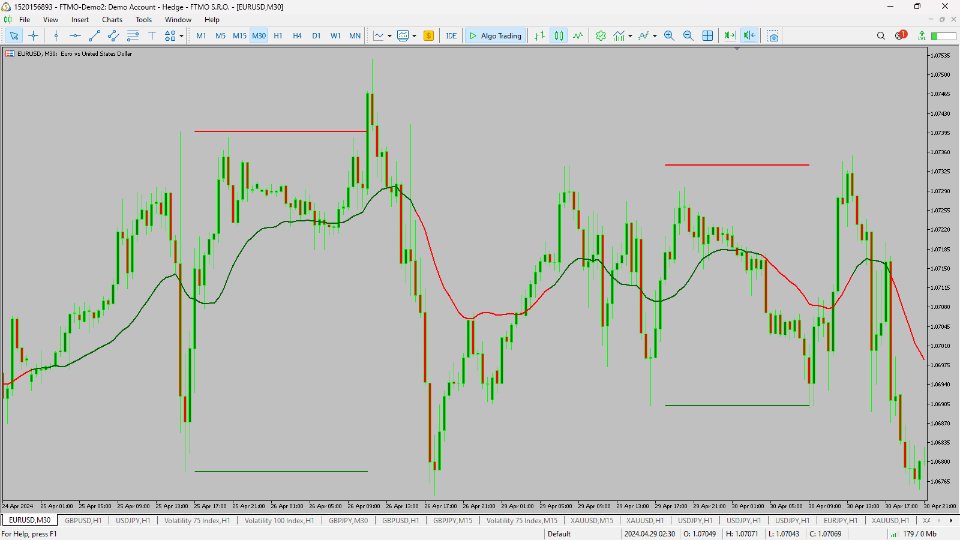Expand the chart type dropdown arrow

pyautogui.click(x=389, y=36)
